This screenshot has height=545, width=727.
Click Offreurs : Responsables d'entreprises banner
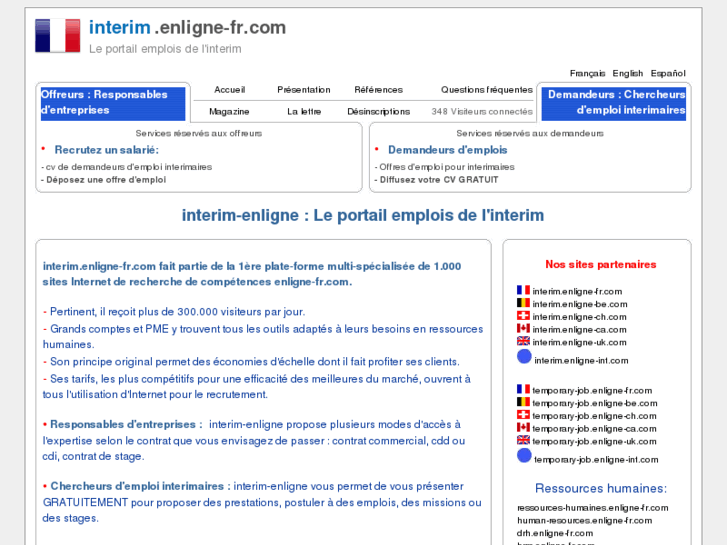pos(113,104)
